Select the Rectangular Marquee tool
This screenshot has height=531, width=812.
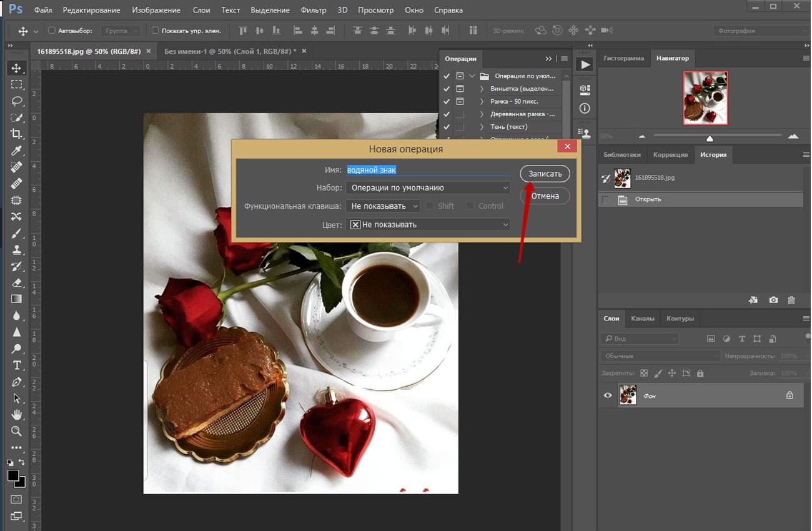(x=16, y=84)
